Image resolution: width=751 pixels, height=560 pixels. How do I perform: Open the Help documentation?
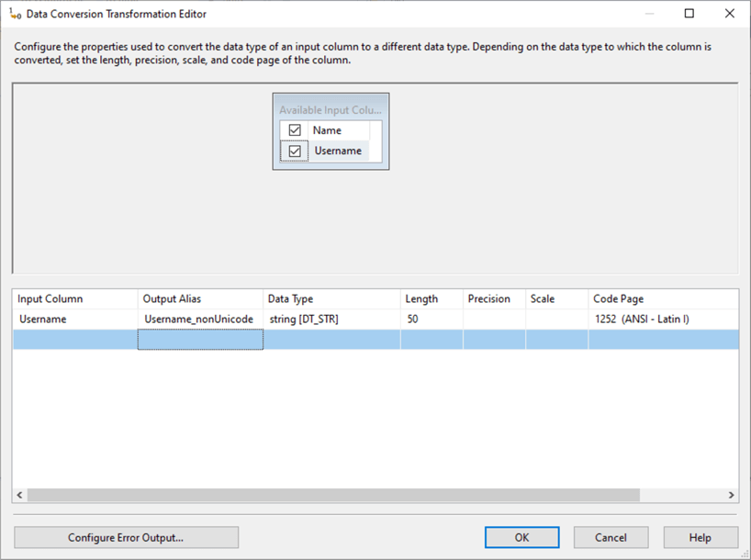pyautogui.click(x=699, y=537)
